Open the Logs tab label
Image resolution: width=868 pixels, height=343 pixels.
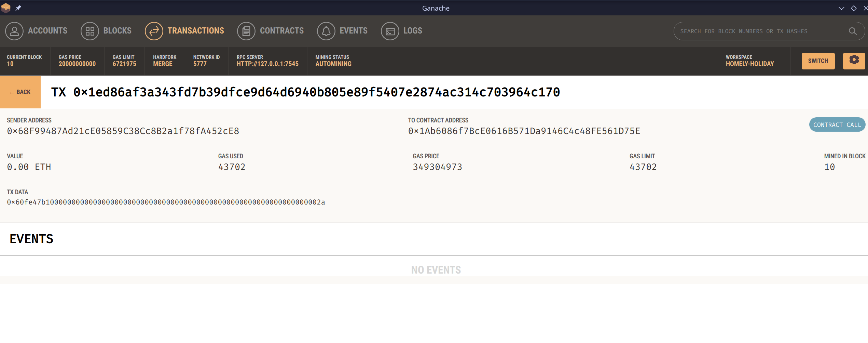(x=413, y=31)
